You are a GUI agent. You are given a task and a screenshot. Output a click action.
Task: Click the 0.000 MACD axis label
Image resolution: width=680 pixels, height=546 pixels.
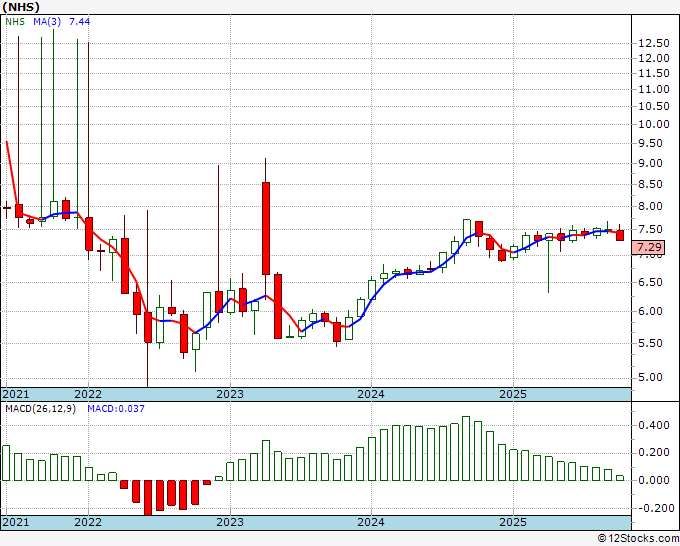pos(654,480)
